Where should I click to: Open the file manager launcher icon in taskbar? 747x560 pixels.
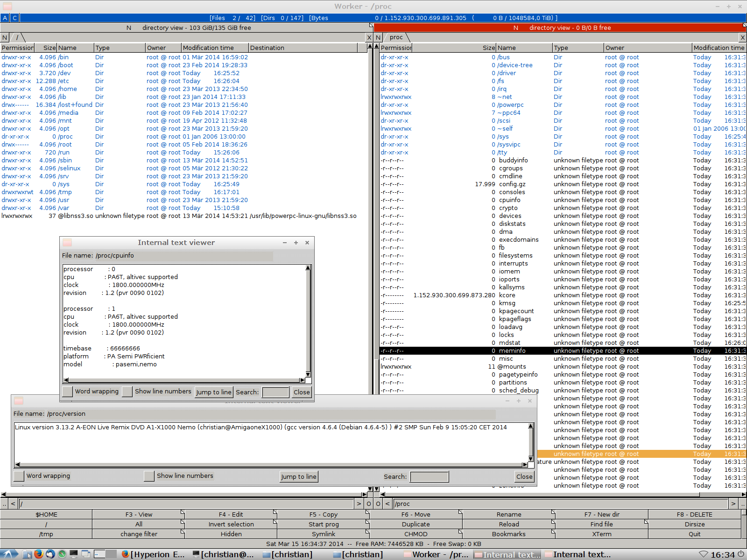point(27,554)
